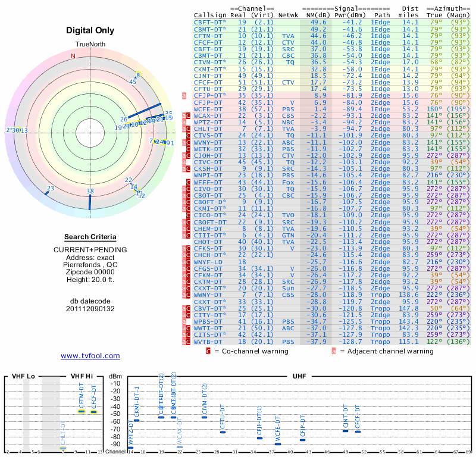Click the CURRENT+PENDING text

(x=90, y=249)
